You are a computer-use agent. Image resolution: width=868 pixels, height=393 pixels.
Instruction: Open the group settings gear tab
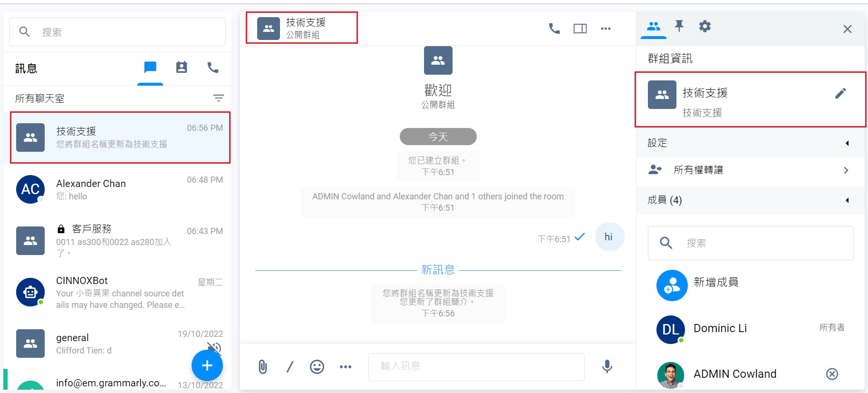click(705, 26)
